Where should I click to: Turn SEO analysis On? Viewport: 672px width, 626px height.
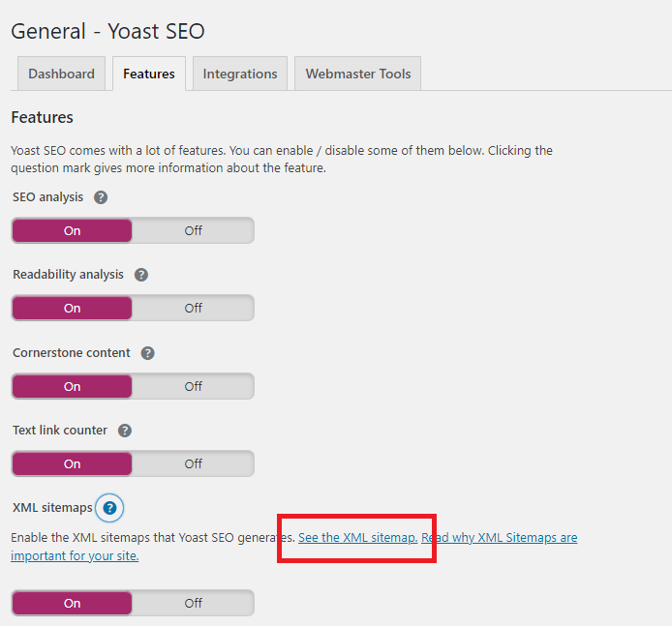72,231
